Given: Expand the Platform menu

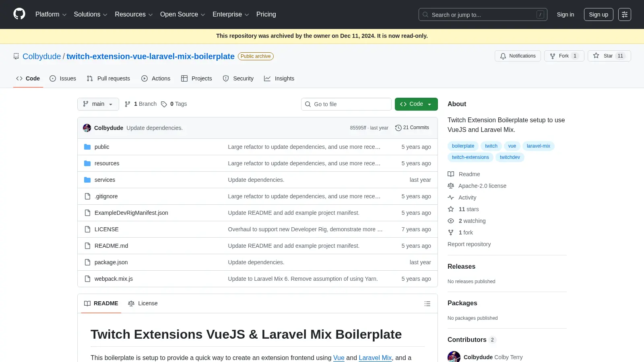Looking at the screenshot, I should [x=51, y=14].
